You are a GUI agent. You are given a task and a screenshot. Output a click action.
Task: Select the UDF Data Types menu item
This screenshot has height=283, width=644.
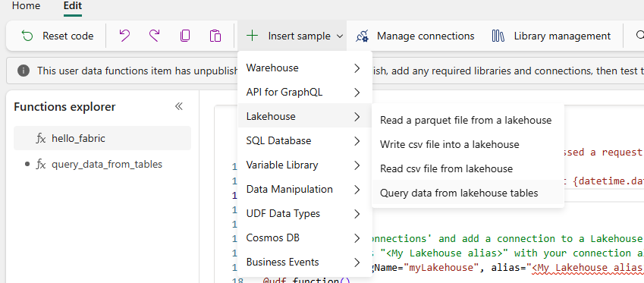pos(305,214)
